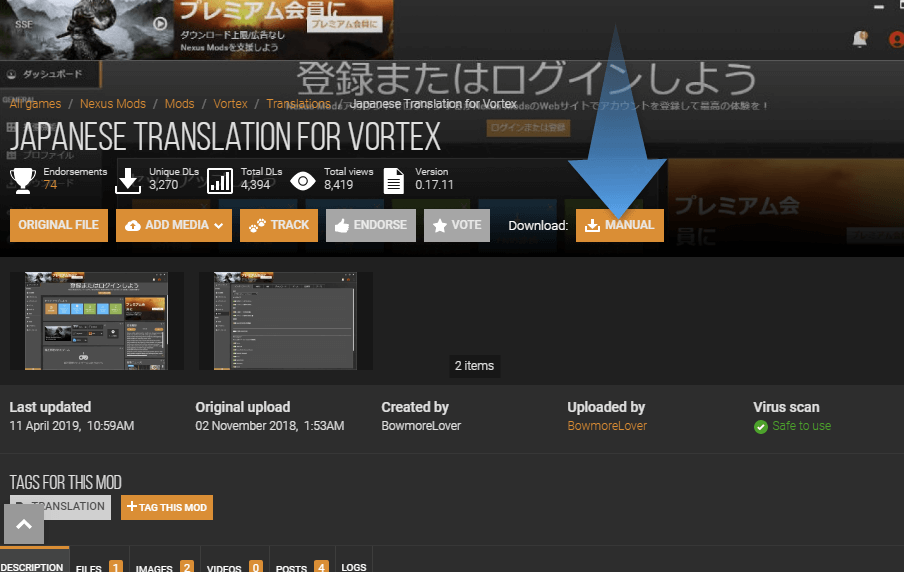
Task: Click original upload date 02 November 2018
Action: (x=269, y=426)
